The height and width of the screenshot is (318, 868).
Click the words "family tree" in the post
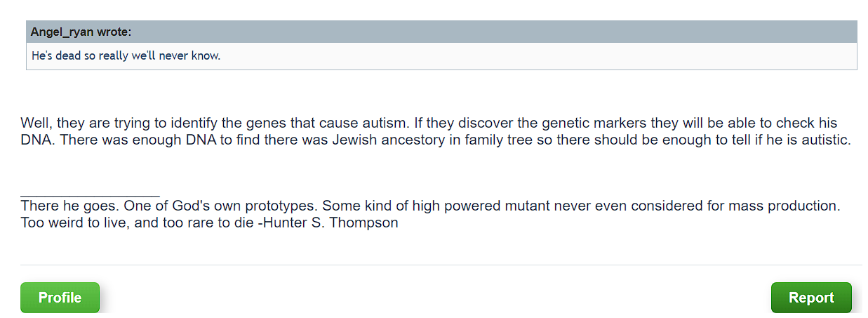coord(496,140)
